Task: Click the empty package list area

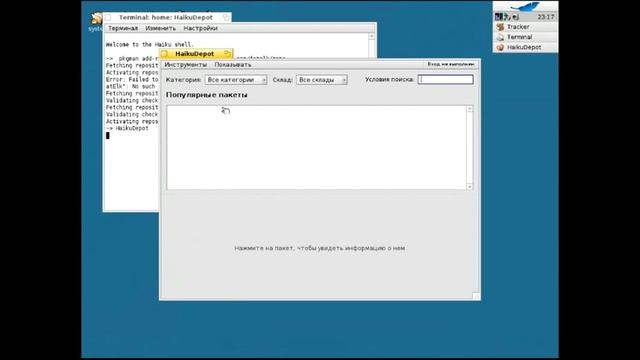Action: [316, 147]
